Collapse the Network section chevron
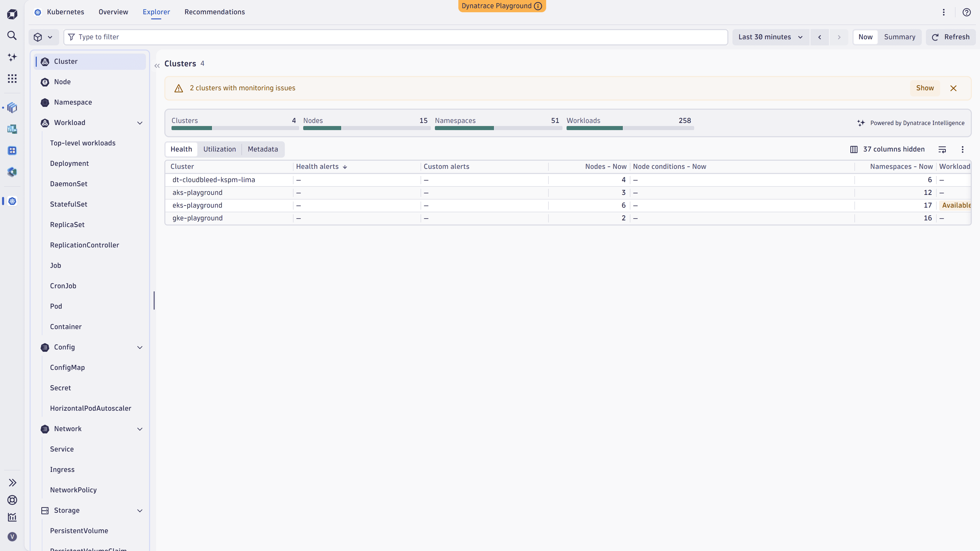 (x=140, y=429)
